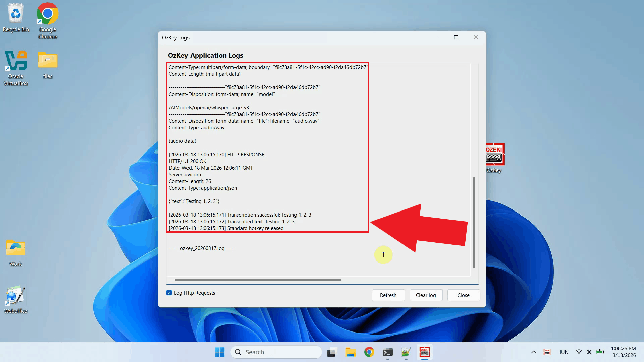The width and height of the screenshot is (644, 362).
Task: Click the Close button in the logs dialog
Action: pyautogui.click(x=463, y=295)
